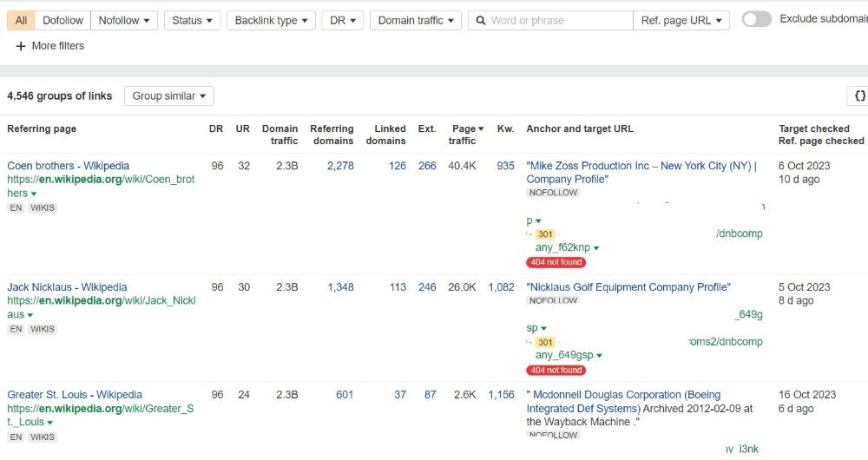Click the 37 linked domains value
The height and width of the screenshot is (460, 868).
click(x=399, y=395)
